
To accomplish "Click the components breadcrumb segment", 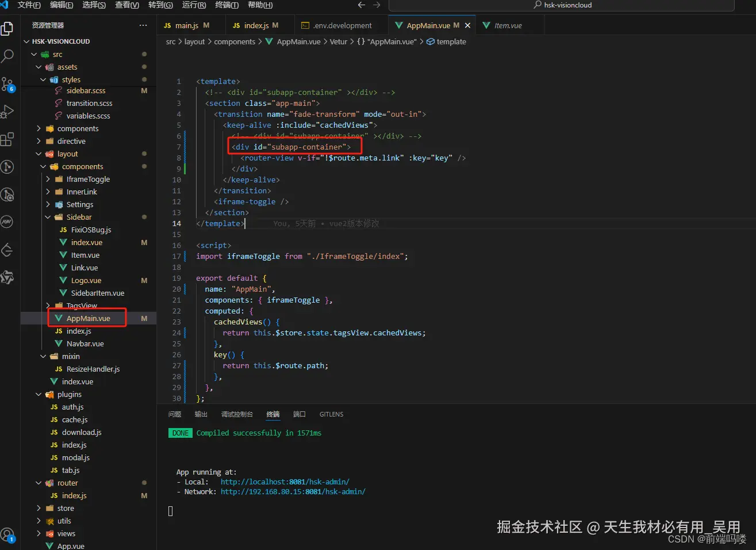I will tap(235, 41).
